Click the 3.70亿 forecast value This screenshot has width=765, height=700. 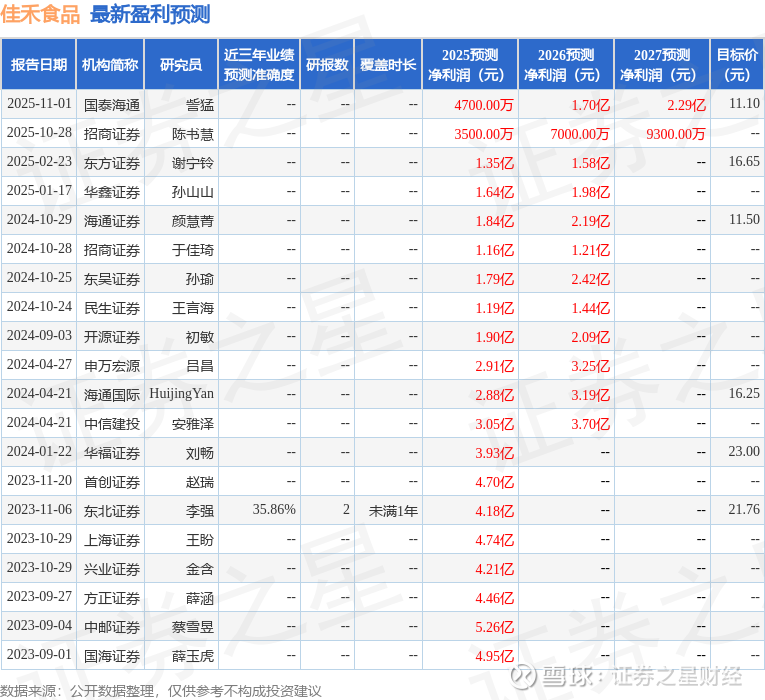click(590, 424)
